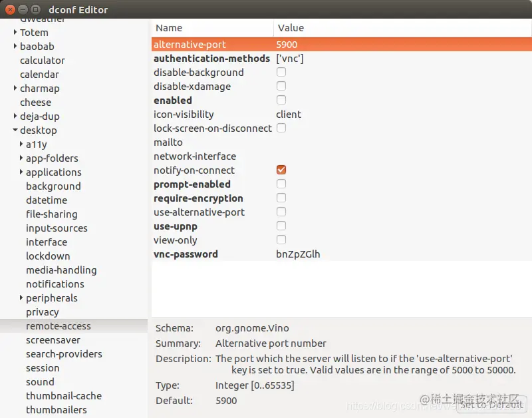Edit the ['vnc'] value cell
The height and width of the screenshot is (418, 532).
(x=290, y=59)
